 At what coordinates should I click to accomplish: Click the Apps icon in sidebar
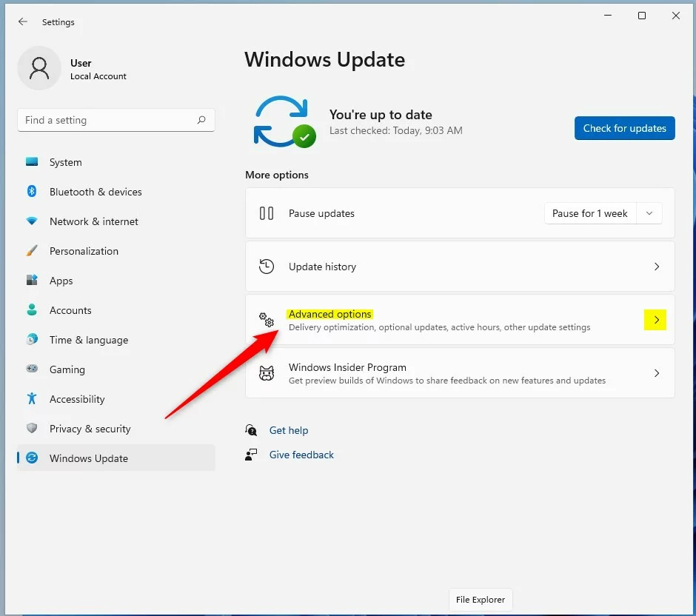(x=32, y=280)
